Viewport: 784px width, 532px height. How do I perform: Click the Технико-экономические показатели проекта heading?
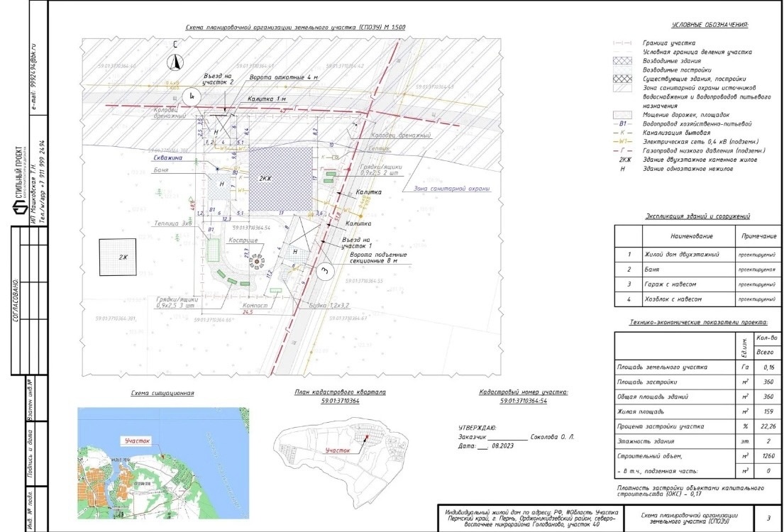tap(698, 323)
